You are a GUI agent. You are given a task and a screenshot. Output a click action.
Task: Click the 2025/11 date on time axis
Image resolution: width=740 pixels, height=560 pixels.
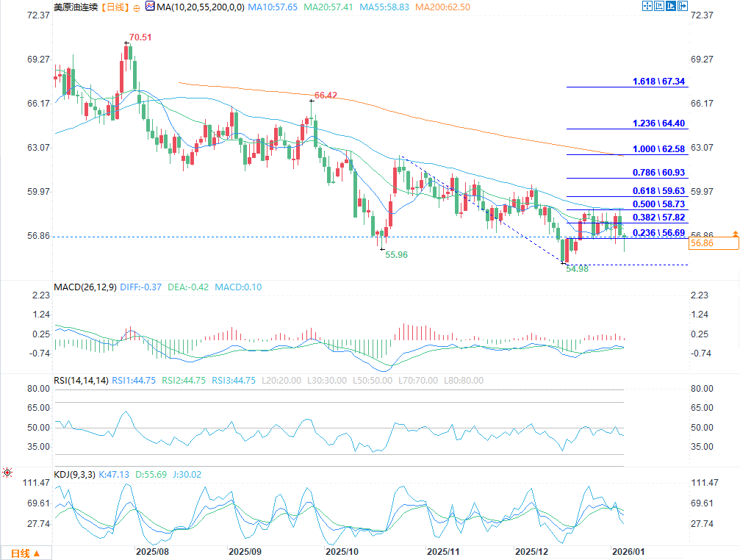443,551
